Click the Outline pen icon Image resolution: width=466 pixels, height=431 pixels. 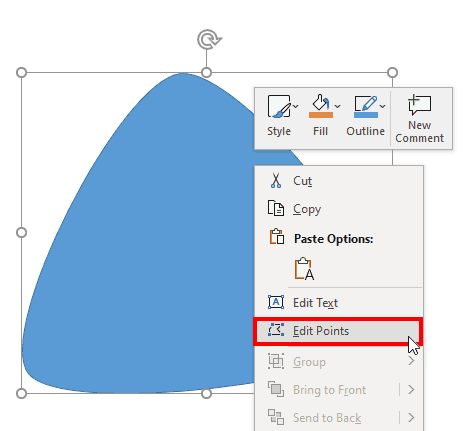[366, 103]
